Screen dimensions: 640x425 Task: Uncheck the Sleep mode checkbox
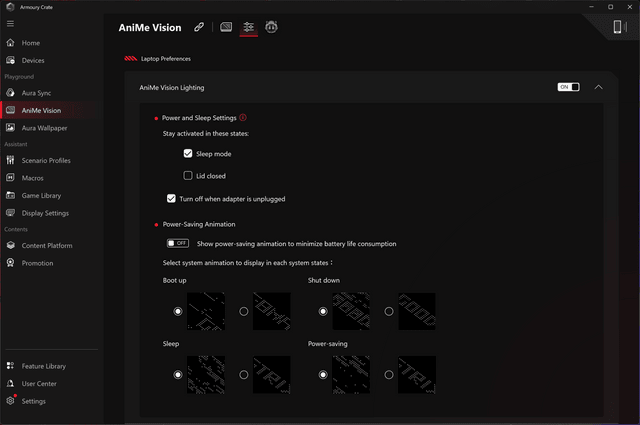(188, 154)
